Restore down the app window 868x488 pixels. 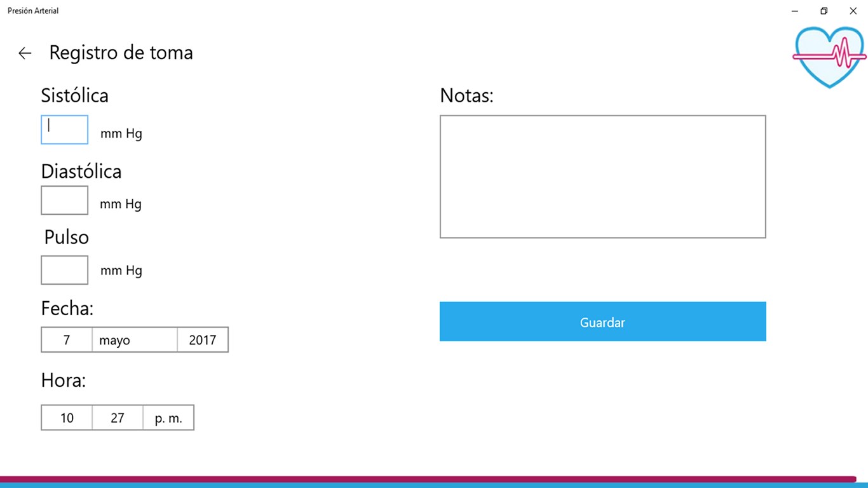pos(824,11)
